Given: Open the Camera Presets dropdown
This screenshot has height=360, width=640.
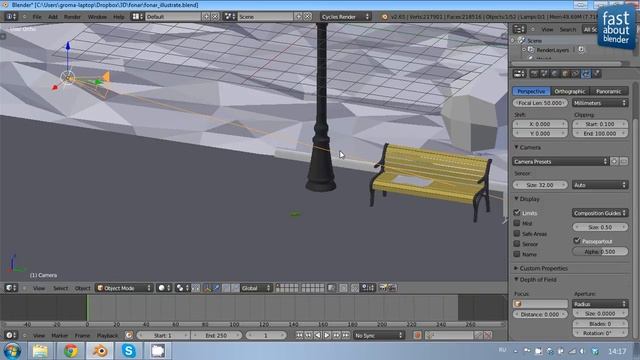Looking at the screenshot, I should 560,162.
